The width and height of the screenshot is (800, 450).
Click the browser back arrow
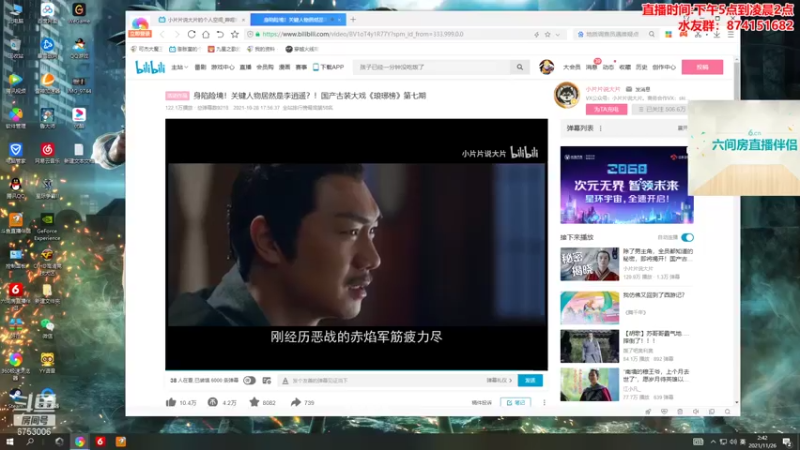coord(162,34)
